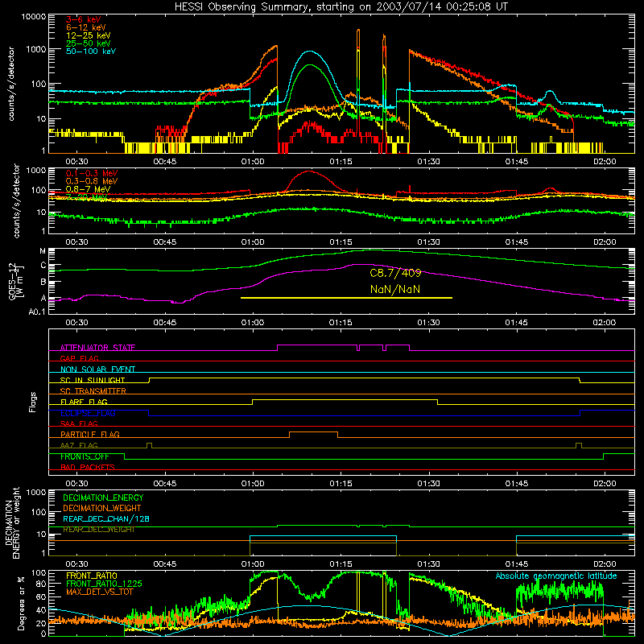The image size is (644, 644).
Task: Select the 3-6 keV legend label
Action: pyautogui.click(x=84, y=19)
